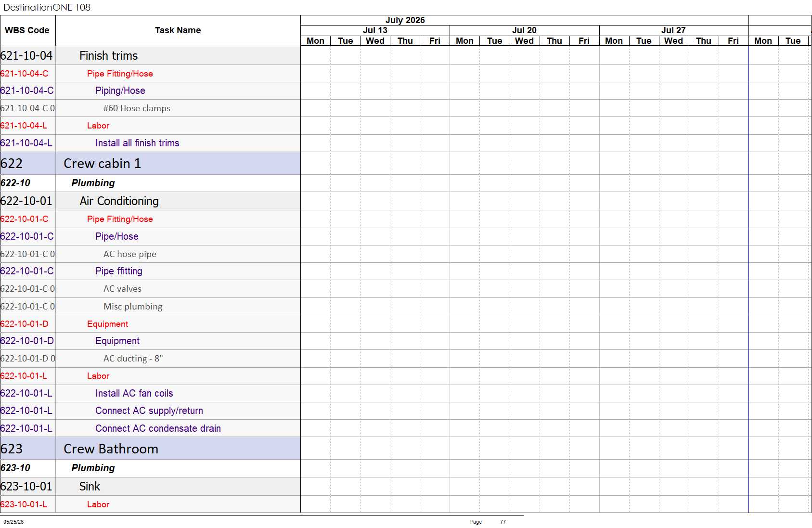This screenshot has height=528, width=812.
Task: Click red WBS code 621-10-04-L cell
Action: pos(27,126)
